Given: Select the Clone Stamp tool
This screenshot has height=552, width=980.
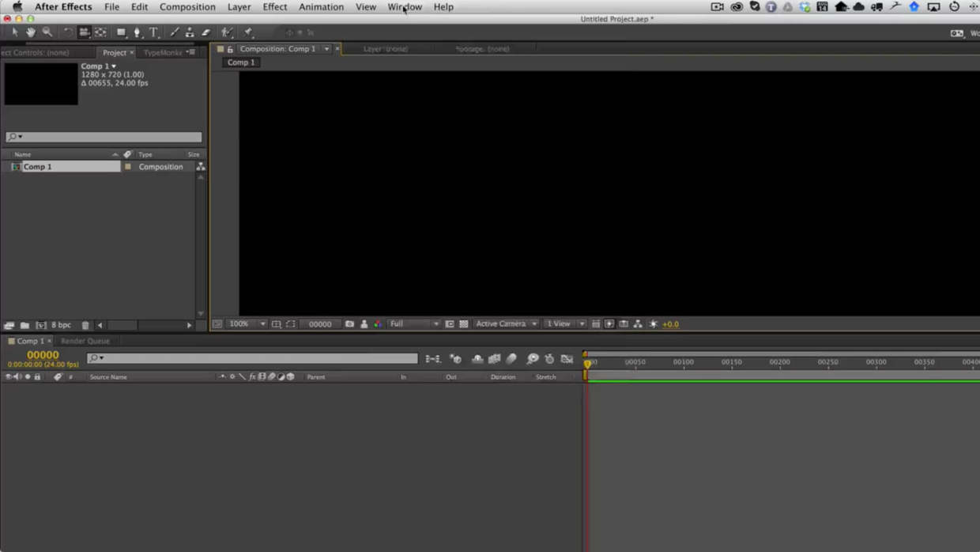Looking at the screenshot, I should [x=190, y=32].
